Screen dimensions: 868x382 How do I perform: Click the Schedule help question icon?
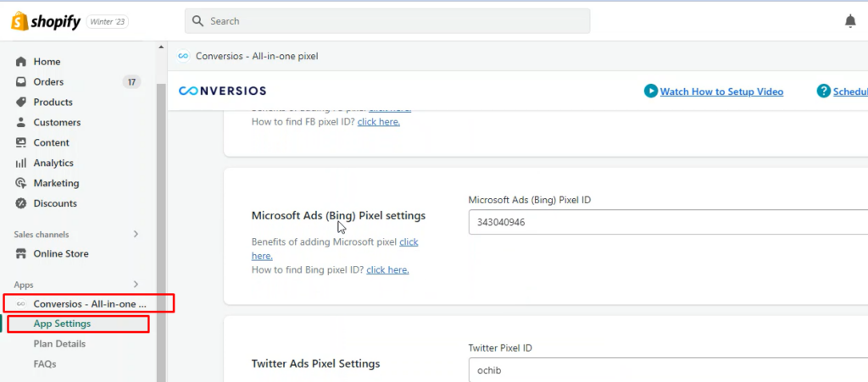pos(823,91)
